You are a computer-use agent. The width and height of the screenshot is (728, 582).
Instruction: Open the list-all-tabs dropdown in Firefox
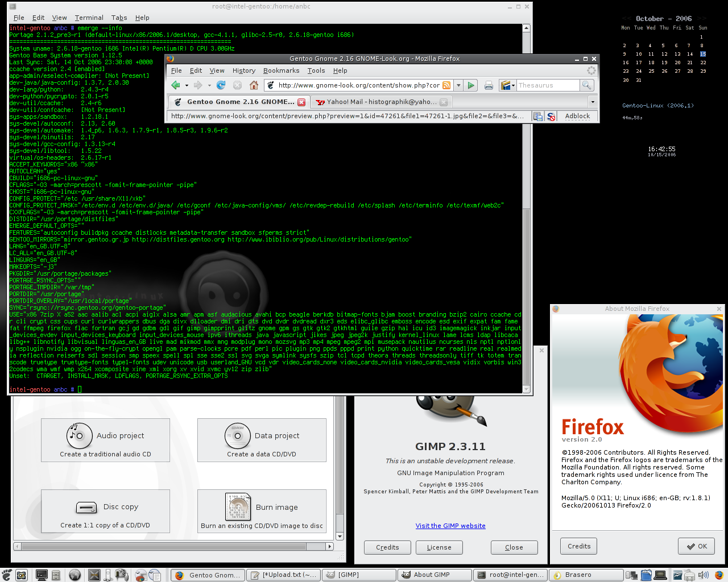592,102
